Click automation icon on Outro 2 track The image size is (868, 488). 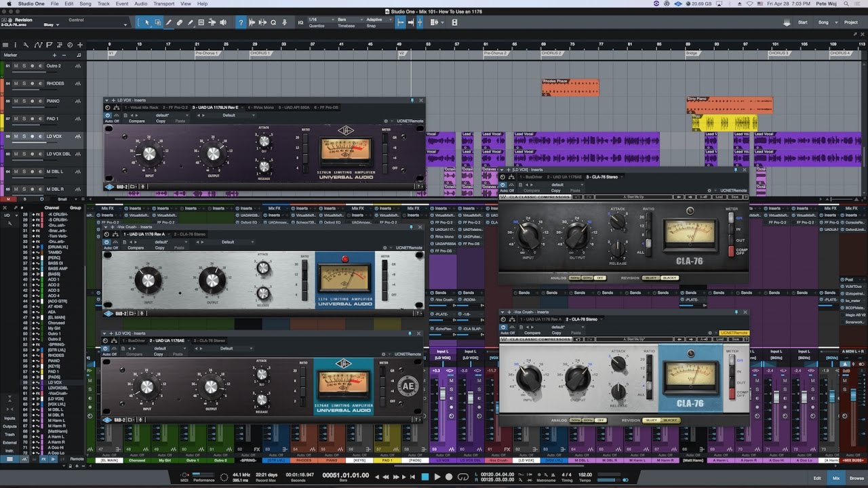click(78, 66)
